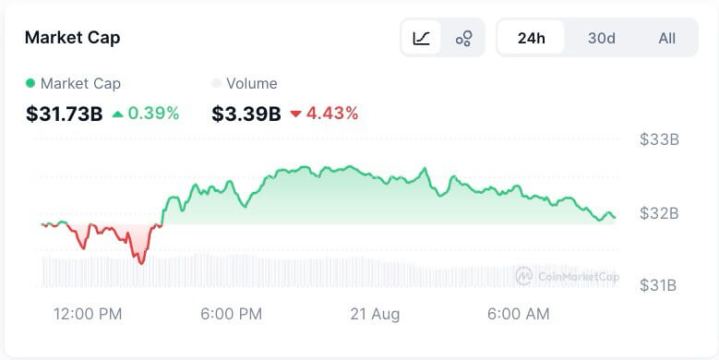This screenshot has width=719, height=360.
Task: Click the green up-arrow beside 0.39%
Action: click(x=118, y=114)
